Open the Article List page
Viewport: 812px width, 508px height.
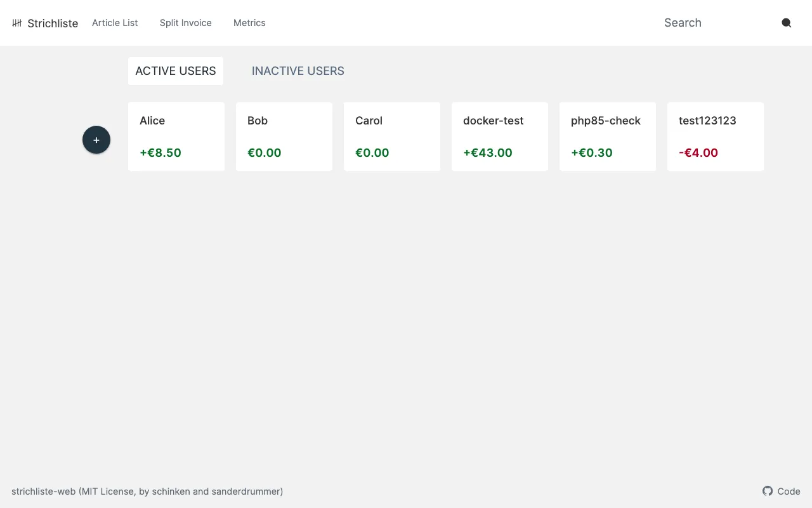(x=115, y=23)
